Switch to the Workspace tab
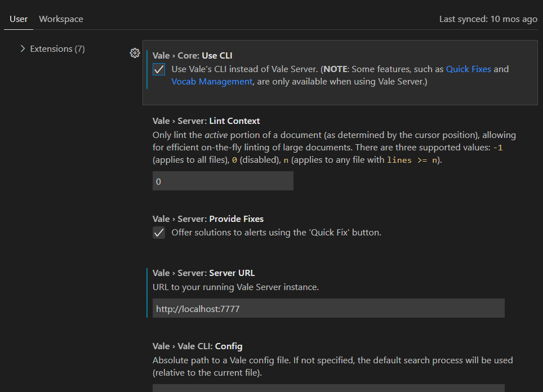The height and width of the screenshot is (392, 543). [x=61, y=19]
